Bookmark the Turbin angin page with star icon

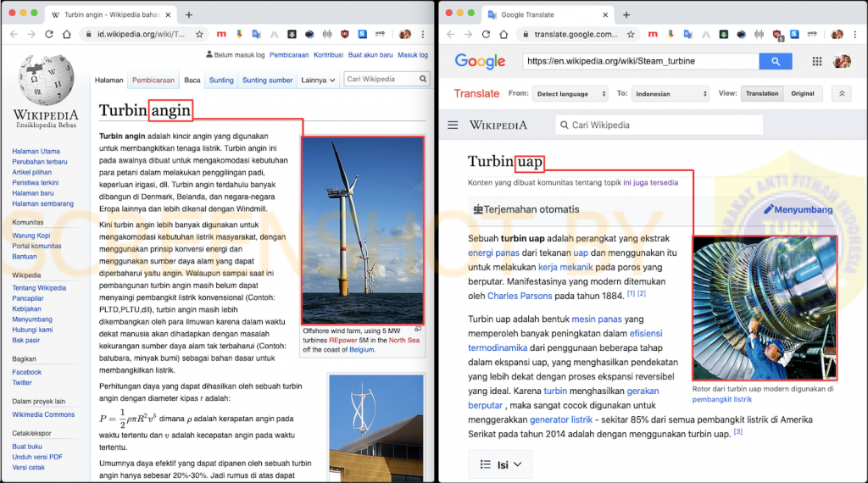click(199, 34)
